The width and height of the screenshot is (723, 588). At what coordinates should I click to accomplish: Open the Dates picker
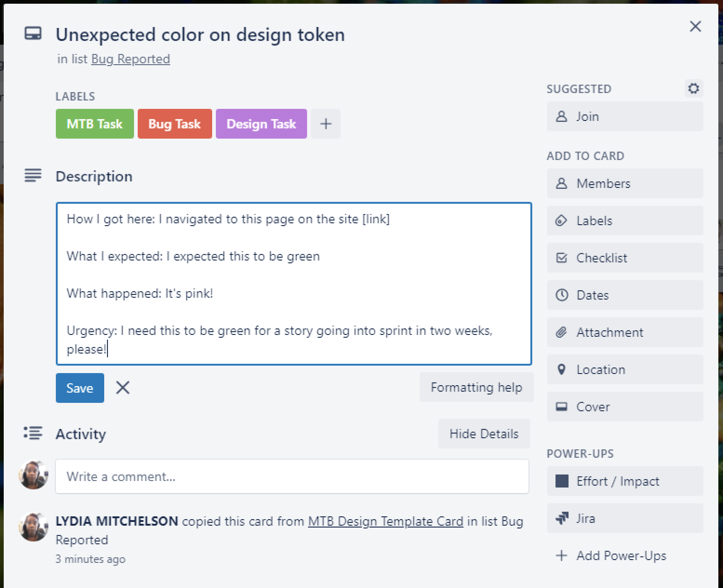click(x=624, y=295)
